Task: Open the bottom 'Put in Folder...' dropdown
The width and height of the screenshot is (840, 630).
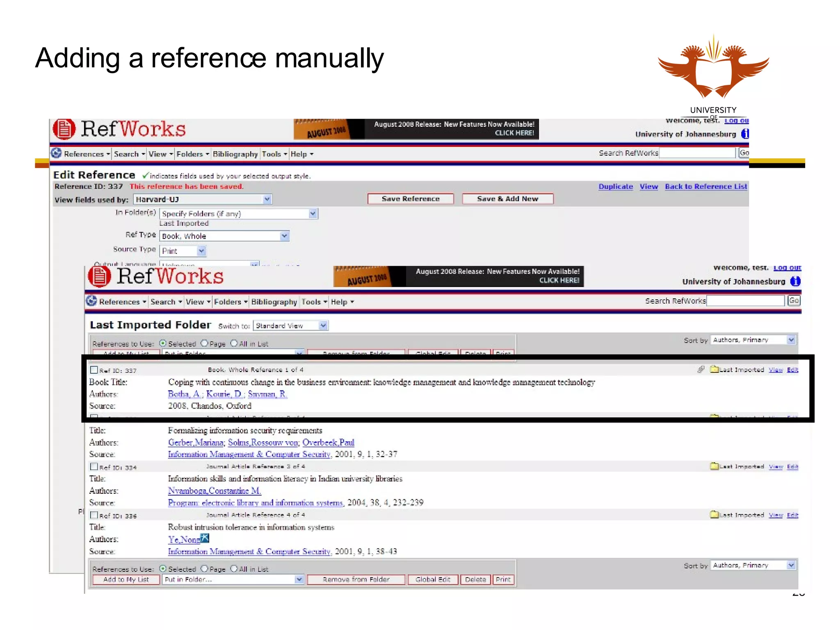Action: point(233,579)
